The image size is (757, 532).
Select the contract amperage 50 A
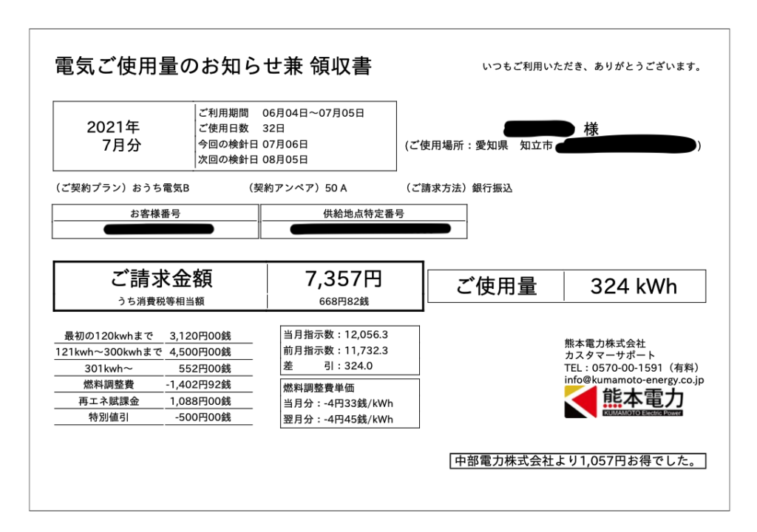(336, 188)
